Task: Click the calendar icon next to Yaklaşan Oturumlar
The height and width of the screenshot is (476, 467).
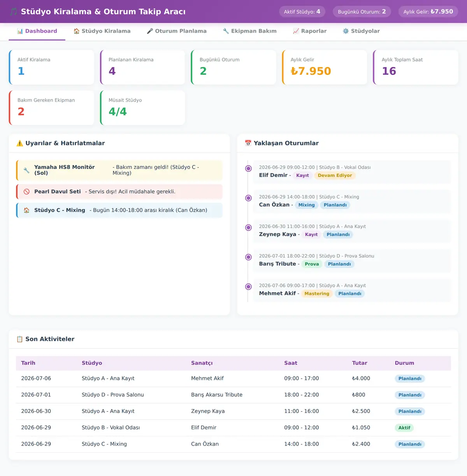Action: (x=248, y=143)
